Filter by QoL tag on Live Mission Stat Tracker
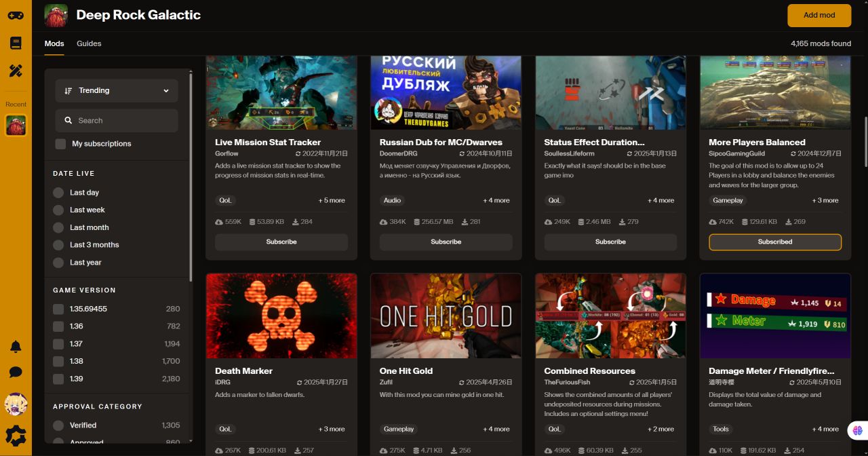Image resolution: width=868 pixels, height=456 pixels. click(225, 201)
